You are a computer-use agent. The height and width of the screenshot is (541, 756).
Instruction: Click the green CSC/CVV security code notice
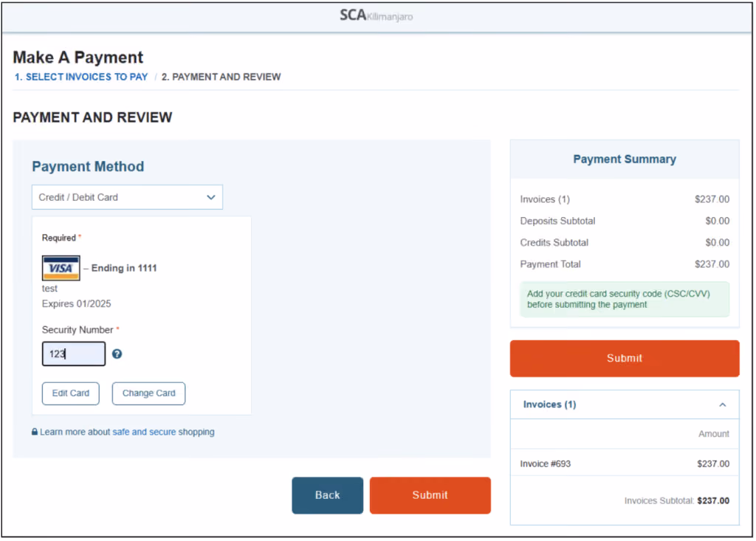click(x=625, y=300)
